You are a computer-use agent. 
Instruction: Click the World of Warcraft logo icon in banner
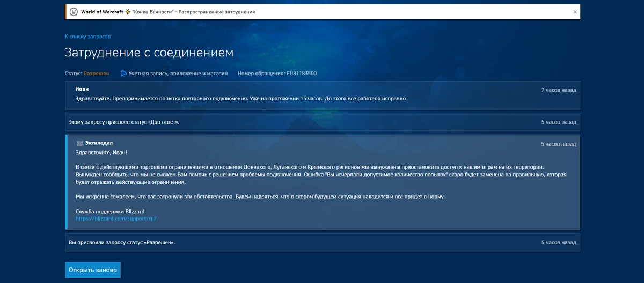(74, 11)
